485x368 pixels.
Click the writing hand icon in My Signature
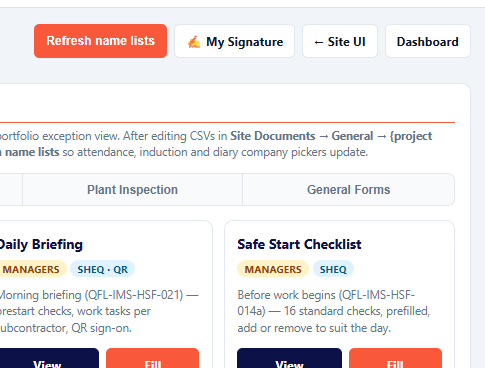pos(194,42)
